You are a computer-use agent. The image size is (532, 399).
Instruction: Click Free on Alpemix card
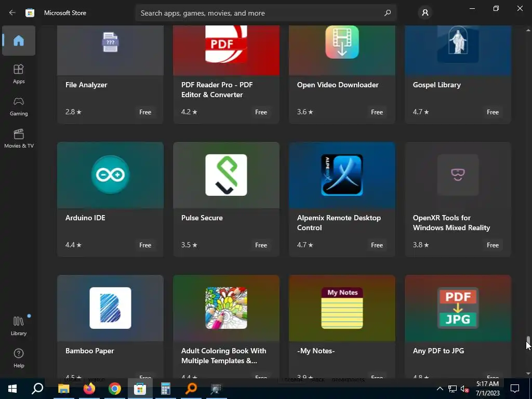tap(377, 245)
